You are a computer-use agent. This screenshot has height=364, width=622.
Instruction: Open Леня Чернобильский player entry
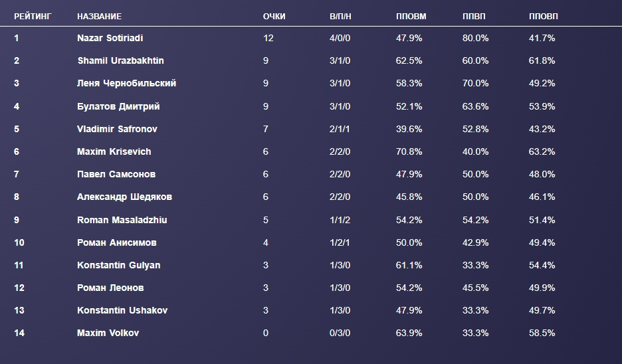pyautogui.click(x=126, y=83)
